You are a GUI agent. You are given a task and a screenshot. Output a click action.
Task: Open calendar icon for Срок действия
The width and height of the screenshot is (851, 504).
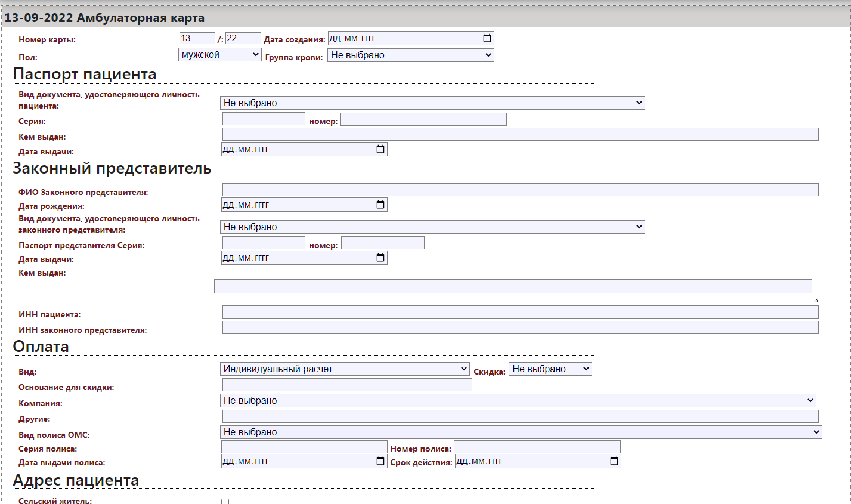[614, 461]
